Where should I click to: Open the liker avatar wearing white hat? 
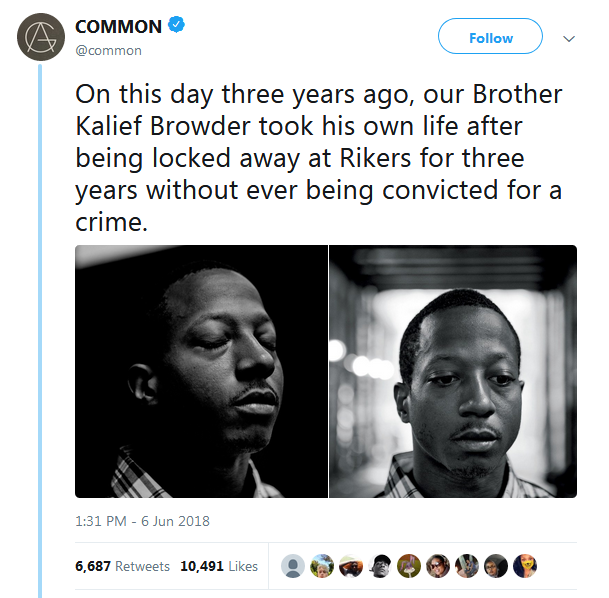[x=351, y=566]
